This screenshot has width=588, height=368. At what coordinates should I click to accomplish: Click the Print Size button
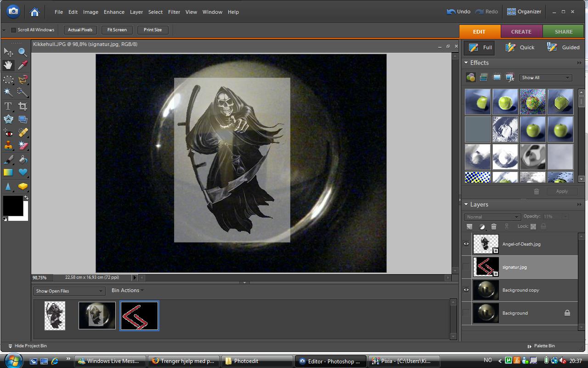click(153, 30)
